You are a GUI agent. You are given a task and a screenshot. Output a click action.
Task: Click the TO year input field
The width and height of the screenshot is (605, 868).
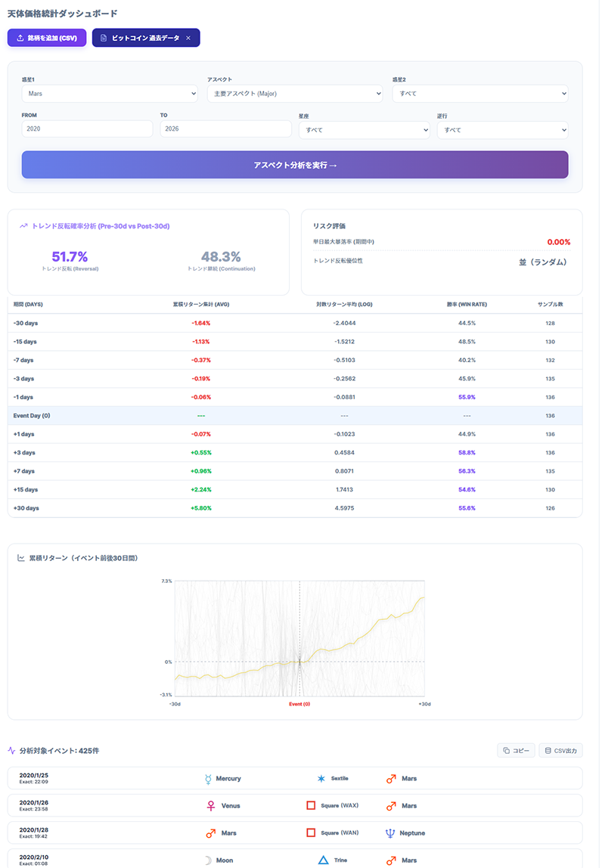coord(225,129)
